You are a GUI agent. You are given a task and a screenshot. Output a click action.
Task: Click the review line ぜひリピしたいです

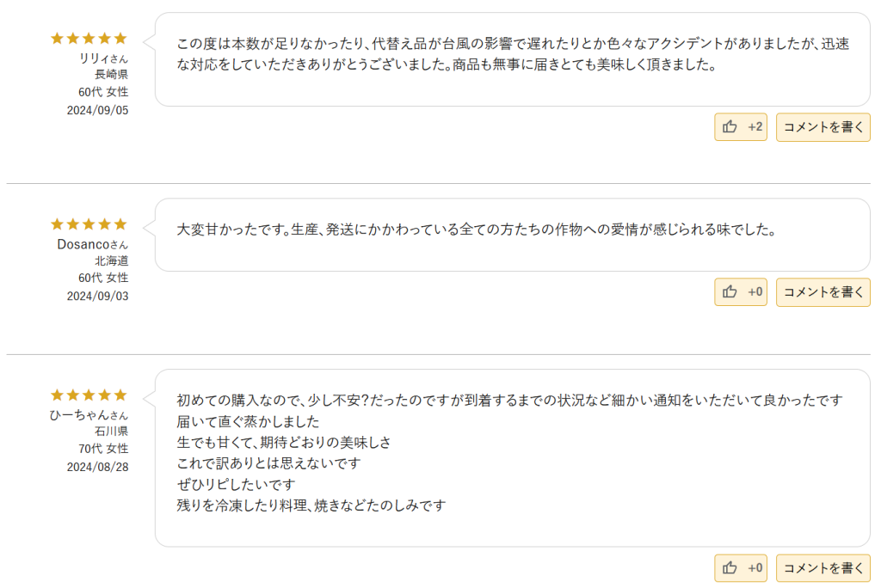coord(236,484)
